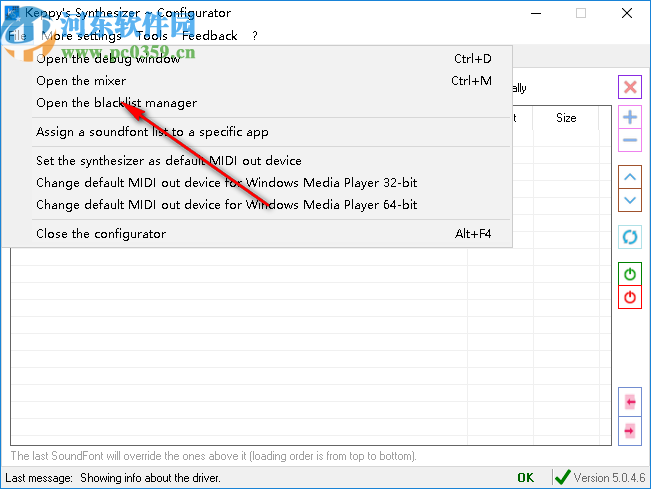Open the More settings menu
This screenshot has height=489, width=651.
(x=81, y=36)
